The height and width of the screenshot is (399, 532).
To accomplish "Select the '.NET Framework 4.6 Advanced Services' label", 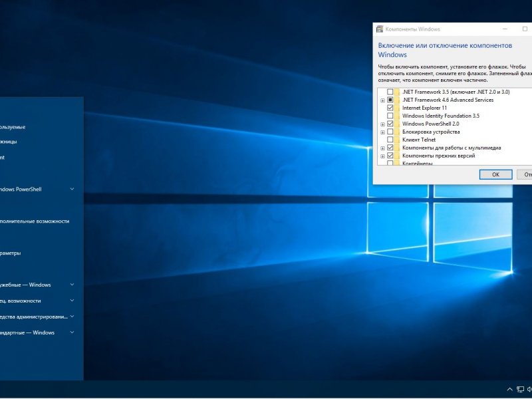I will (448, 100).
